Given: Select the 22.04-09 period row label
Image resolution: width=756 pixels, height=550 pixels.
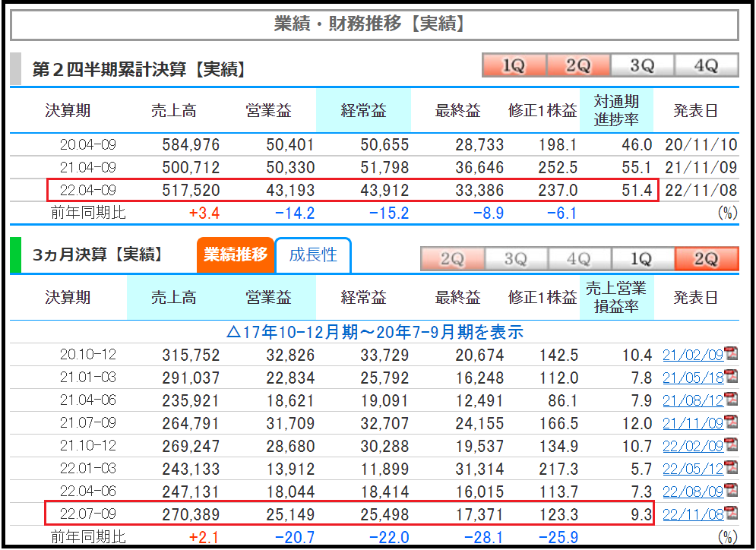Looking at the screenshot, I should tap(88, 190).
